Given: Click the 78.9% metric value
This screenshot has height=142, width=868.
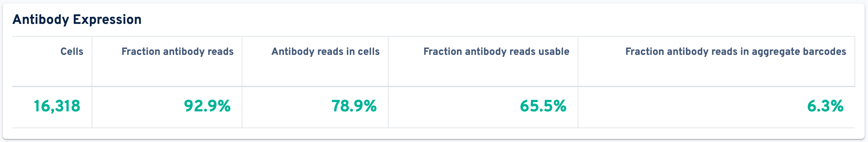Looking at the screenshot, I should (x=354, y=106).
